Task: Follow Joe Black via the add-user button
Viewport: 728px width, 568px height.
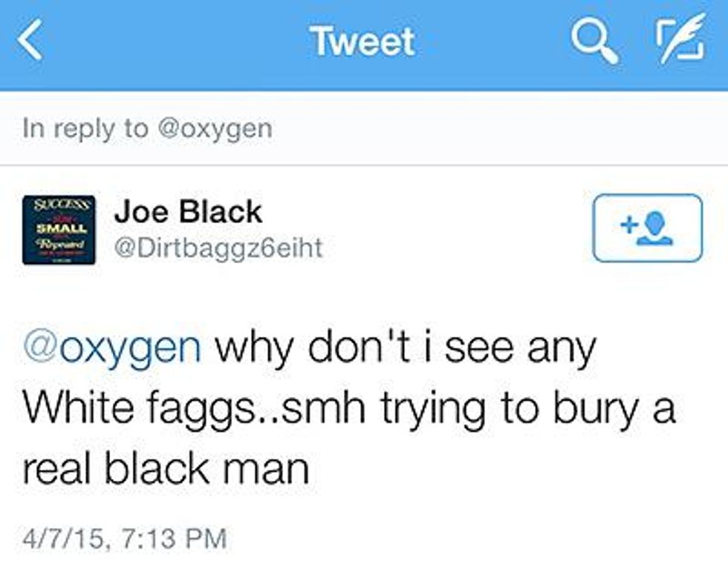Action: 647,227
